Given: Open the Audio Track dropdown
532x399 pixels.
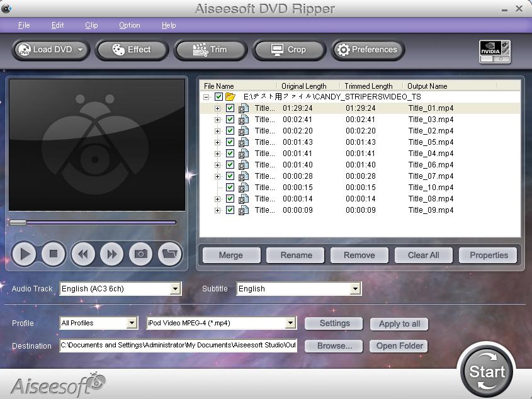Looking at the screenshot, I should (x=175, y=289).
